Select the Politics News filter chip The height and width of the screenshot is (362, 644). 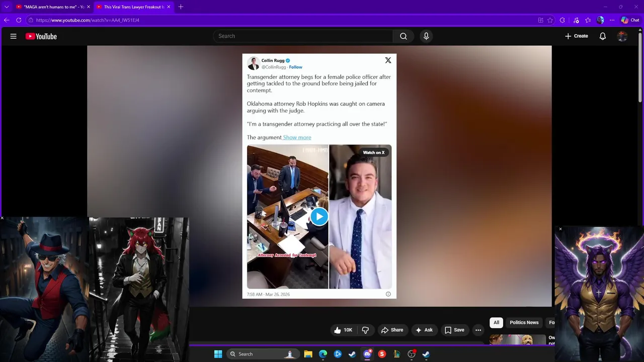click(x=524, y=323)
